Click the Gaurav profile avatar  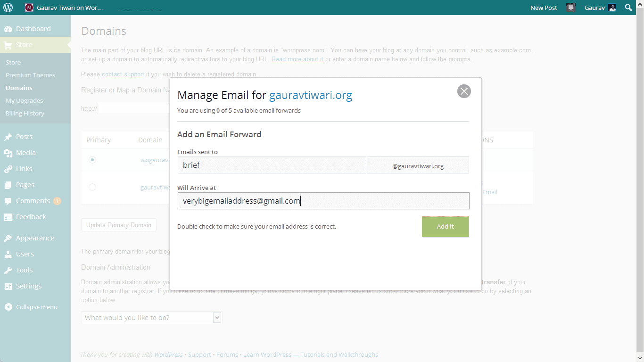tap(612, 8)
